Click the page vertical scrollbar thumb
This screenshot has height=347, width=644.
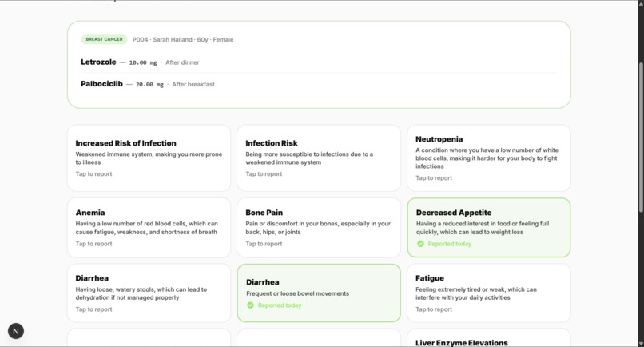tap(641, 138)
